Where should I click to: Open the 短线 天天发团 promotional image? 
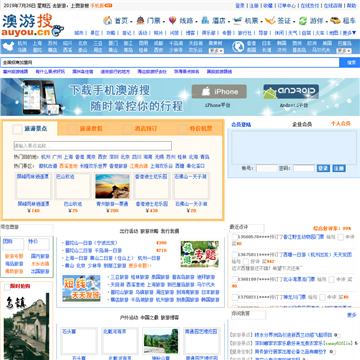(81, 288)
